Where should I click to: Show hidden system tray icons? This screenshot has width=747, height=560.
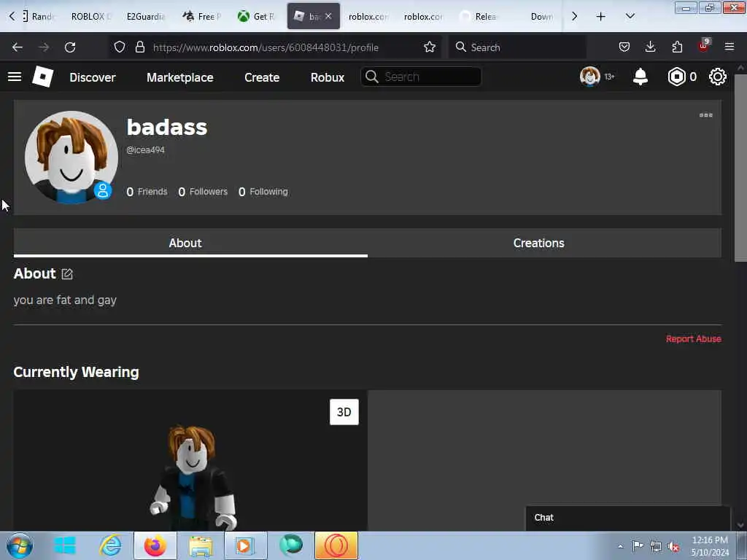pyautogui.click(x=620, y=546)
